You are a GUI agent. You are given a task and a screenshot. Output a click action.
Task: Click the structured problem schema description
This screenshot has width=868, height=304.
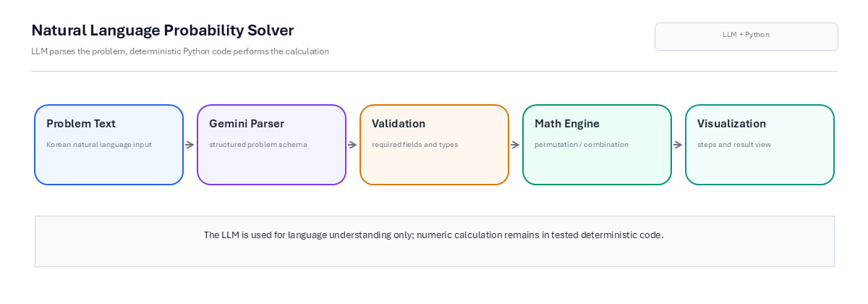(x=258, y=144)
